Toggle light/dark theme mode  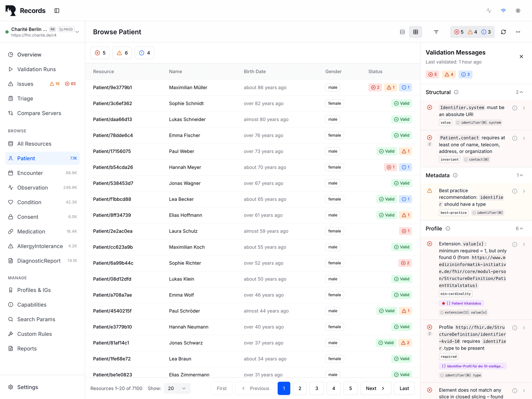[x=518, y=11]
